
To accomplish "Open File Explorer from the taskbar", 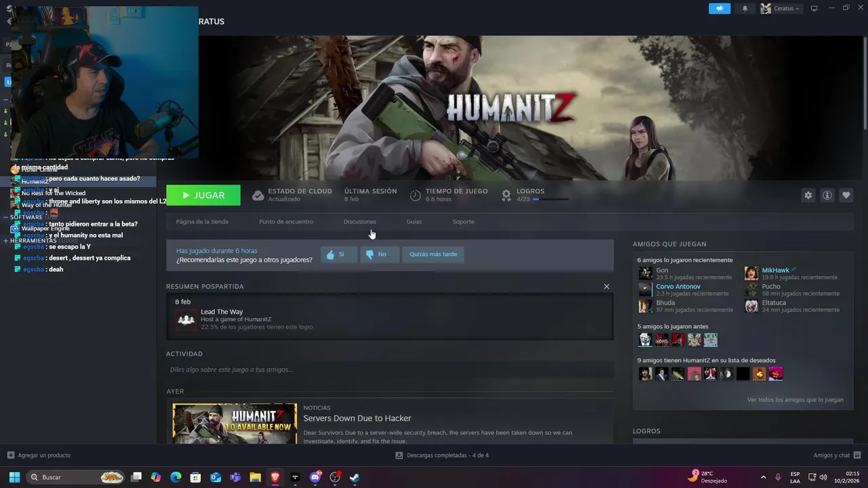I will point(255,477).
